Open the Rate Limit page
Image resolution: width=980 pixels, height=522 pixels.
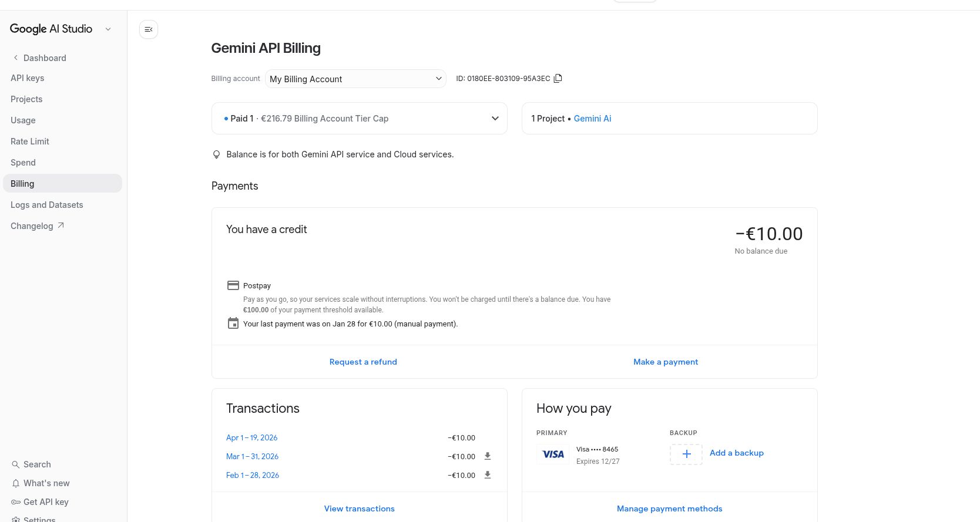(x=30, y=142)
